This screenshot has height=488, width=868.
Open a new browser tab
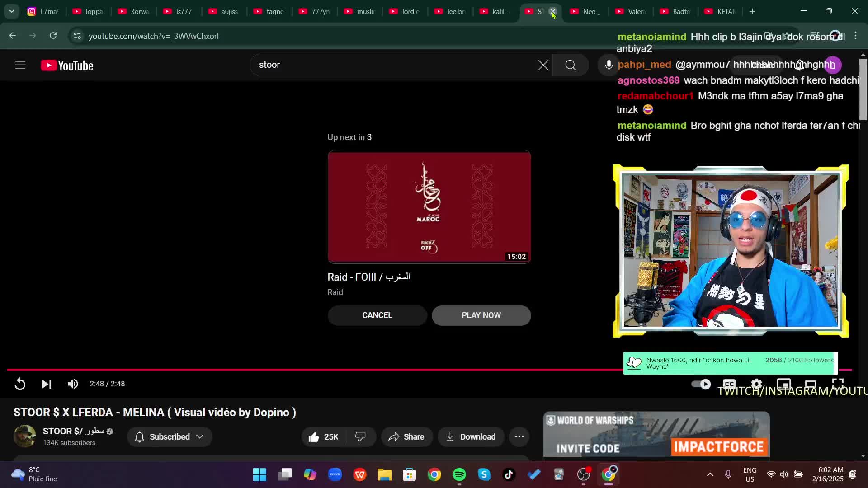(x=752, y=11)
